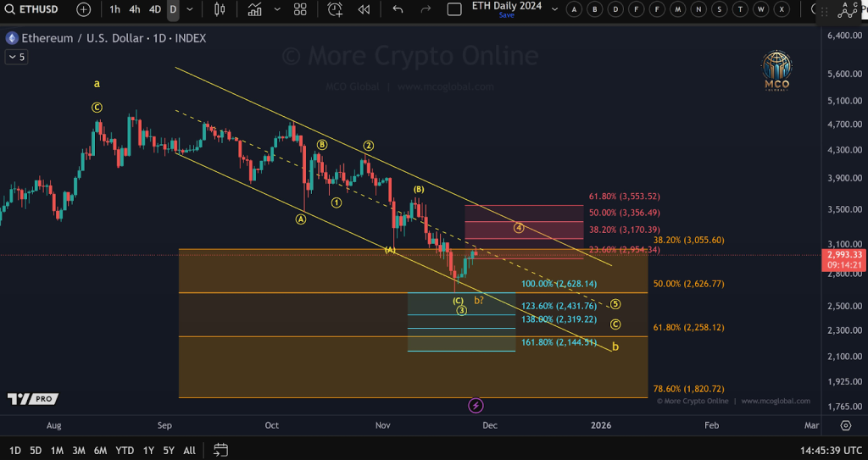Set range to All
This screenshot has height=460, width=868.
click(189, 451)
